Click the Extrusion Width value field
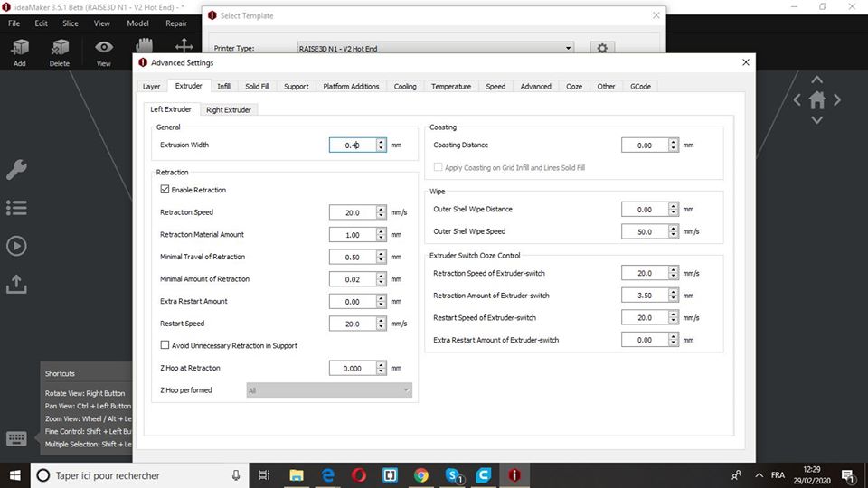Screen dimensions: 868x488 pos(353,145)
